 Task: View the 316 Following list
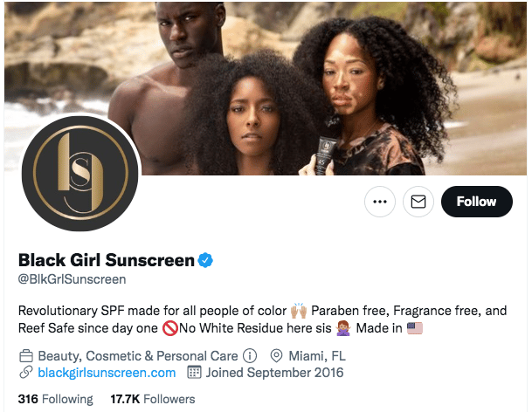55,399
